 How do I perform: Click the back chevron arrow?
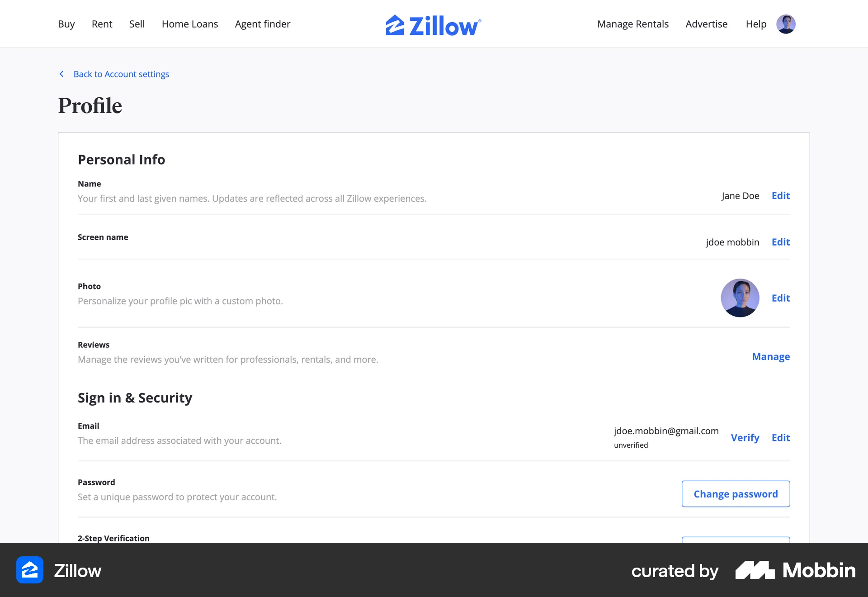pos(62,74)
